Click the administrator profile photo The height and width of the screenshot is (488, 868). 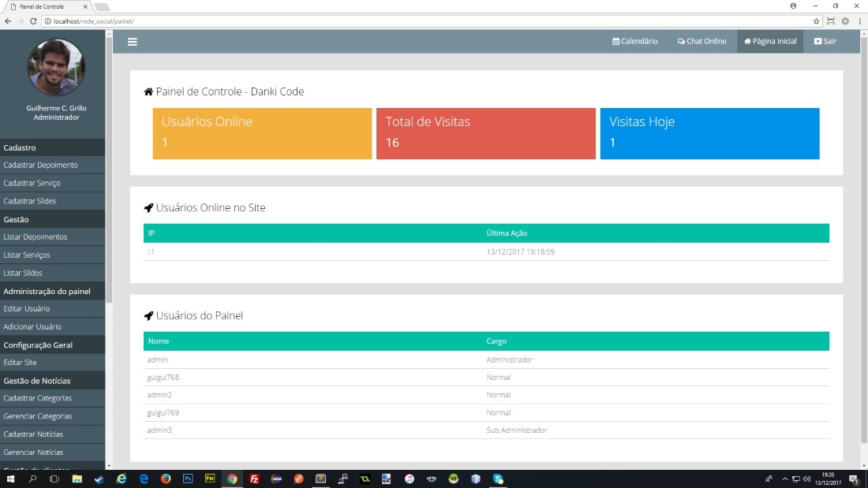[x=55, y=68]
